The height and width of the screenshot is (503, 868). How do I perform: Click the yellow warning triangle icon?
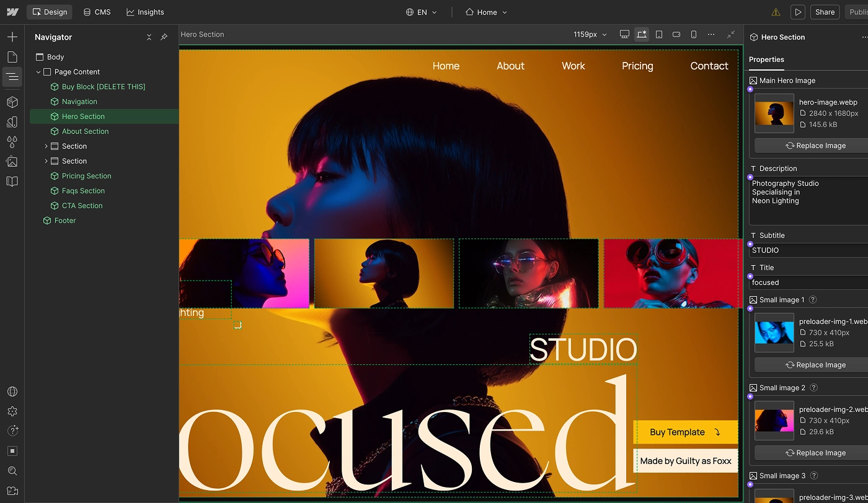point(776,12)
